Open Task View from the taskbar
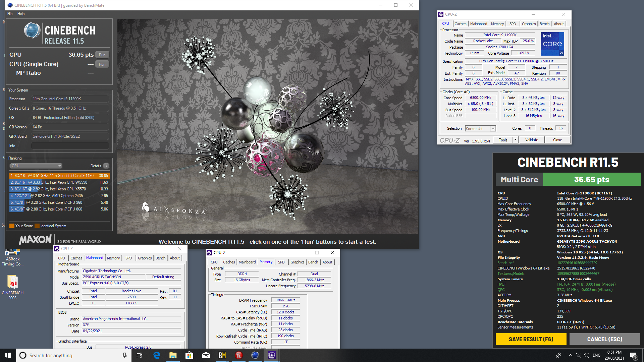Image resolution: width=644 pixels, height=362 pixels. [140, 355]
